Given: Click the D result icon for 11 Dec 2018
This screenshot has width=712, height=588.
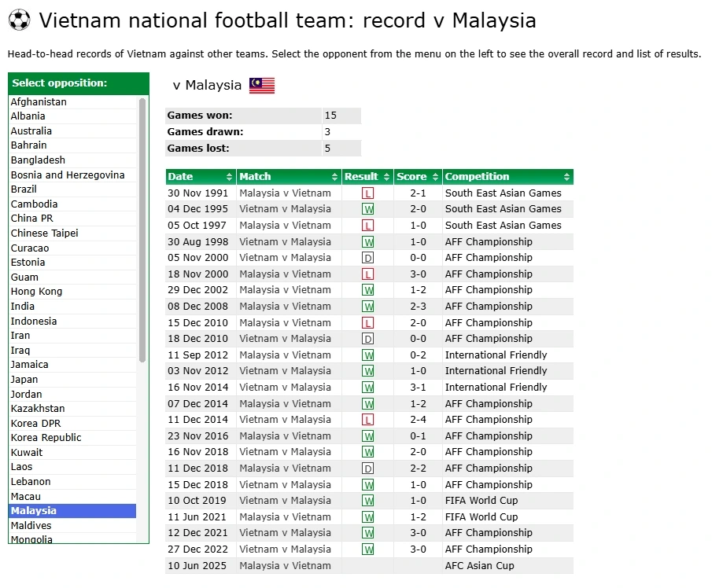Looking at the screenshot, I should (x=368, y=469).
